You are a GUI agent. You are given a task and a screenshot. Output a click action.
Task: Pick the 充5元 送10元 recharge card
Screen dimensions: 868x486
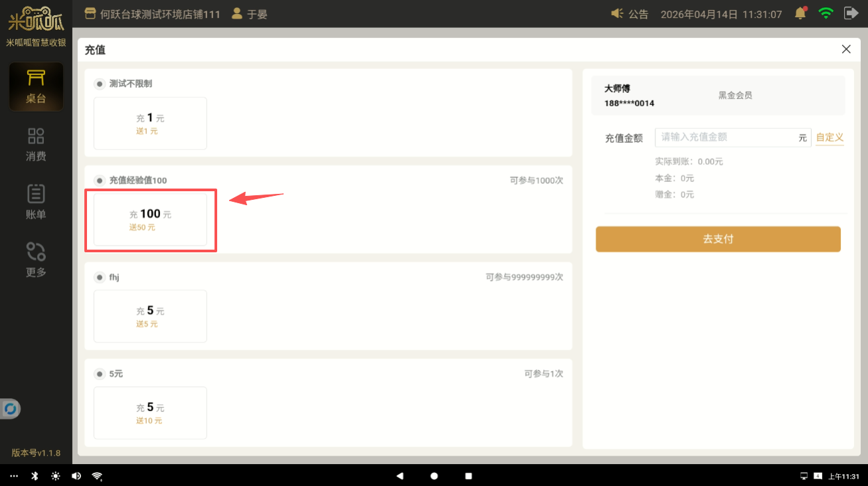pos(150,413)
